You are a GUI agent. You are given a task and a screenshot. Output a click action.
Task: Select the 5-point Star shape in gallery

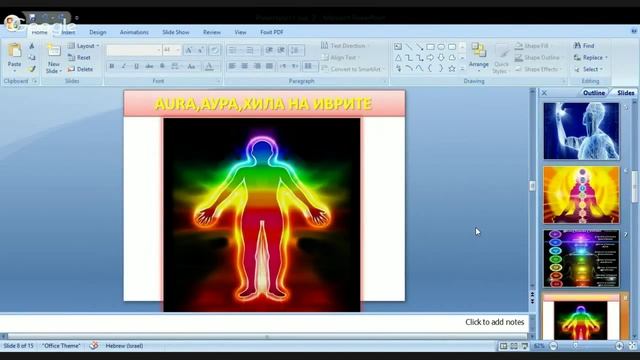click(x=452, y=69)
